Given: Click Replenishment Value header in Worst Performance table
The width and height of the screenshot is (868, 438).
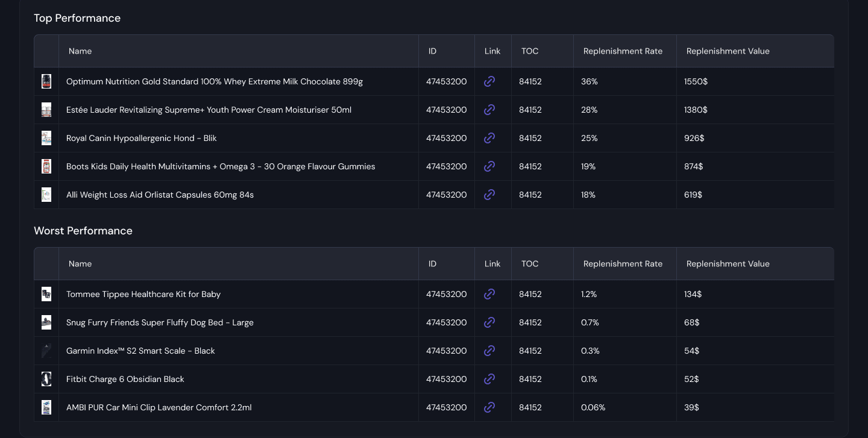Looking at the screenshot, I should [728, 264].
